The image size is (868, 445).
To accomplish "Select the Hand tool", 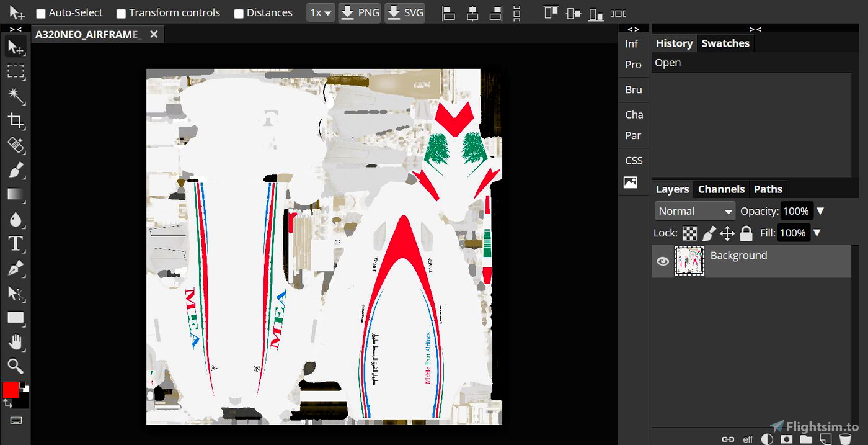I will pos(16,341).
